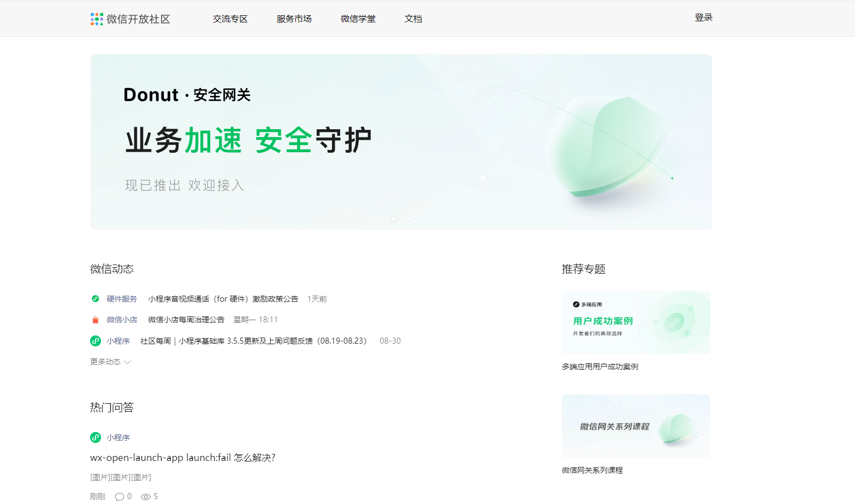This screenshot has height=504, width=855.
Task: Open the 微信网关系列课程 thumbnail card
Action: tap(636, 426)
